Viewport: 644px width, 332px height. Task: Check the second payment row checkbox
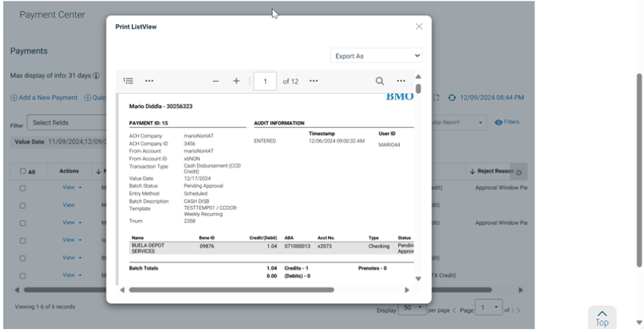(23, 206)
